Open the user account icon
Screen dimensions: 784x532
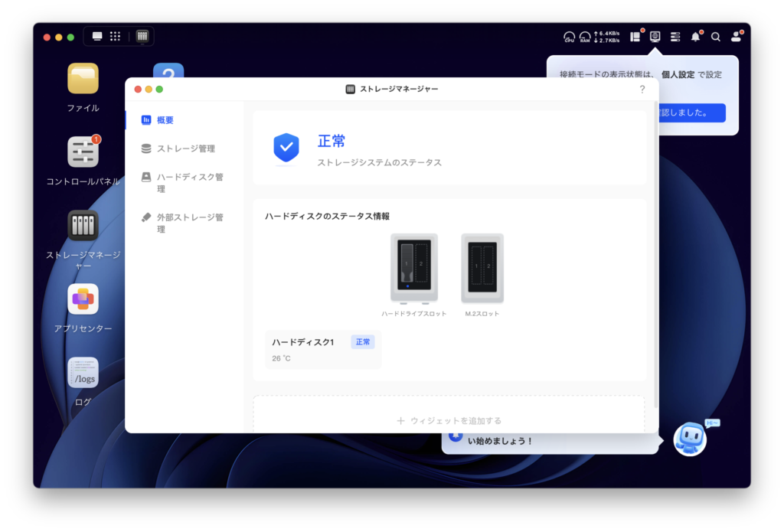pos(736,37)
